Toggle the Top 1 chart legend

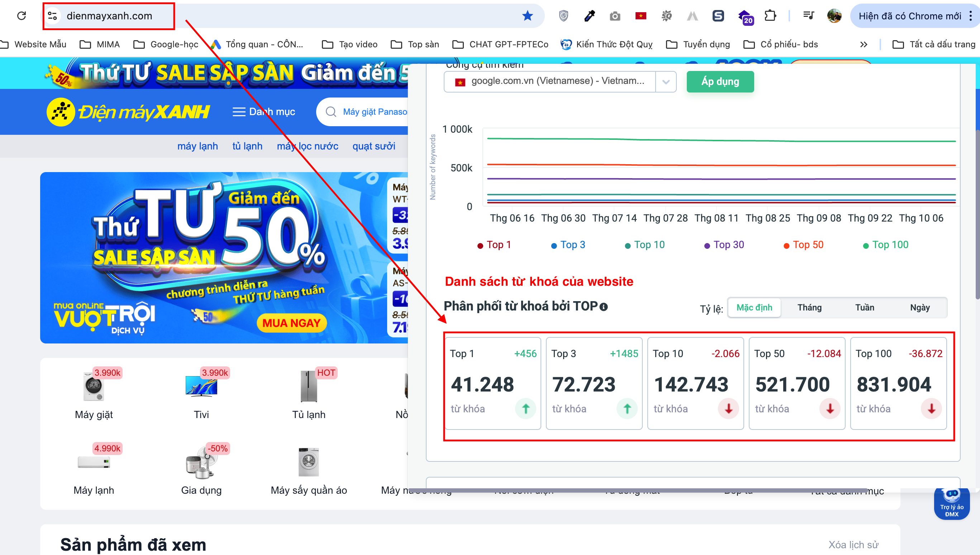coord(494,245)
